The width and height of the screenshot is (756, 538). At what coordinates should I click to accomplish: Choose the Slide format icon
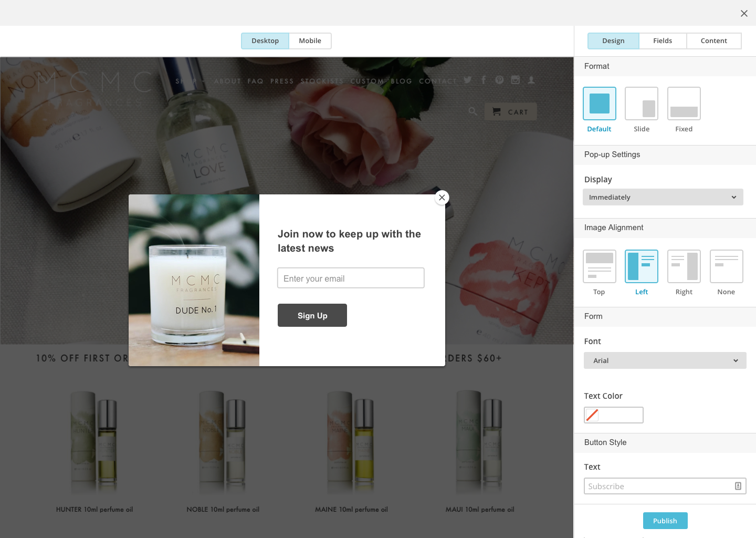(x=642, y=104)
